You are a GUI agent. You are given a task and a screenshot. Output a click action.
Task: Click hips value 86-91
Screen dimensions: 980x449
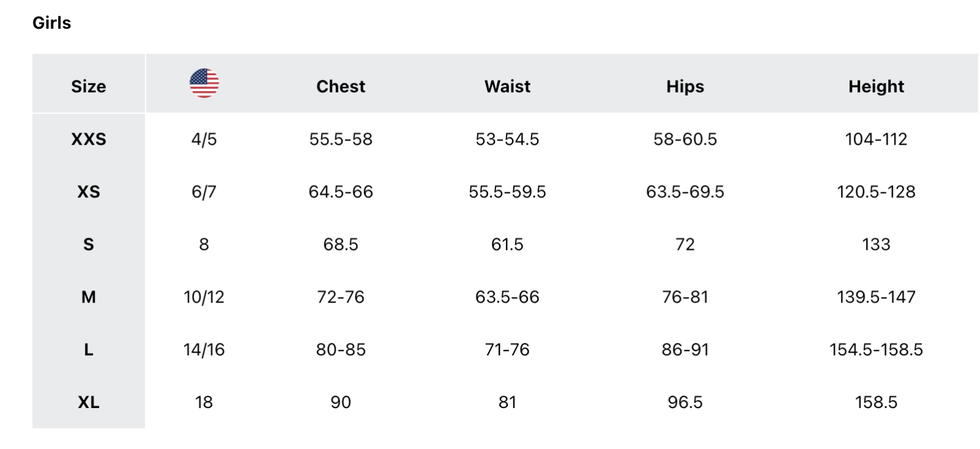tap(685, 350)
